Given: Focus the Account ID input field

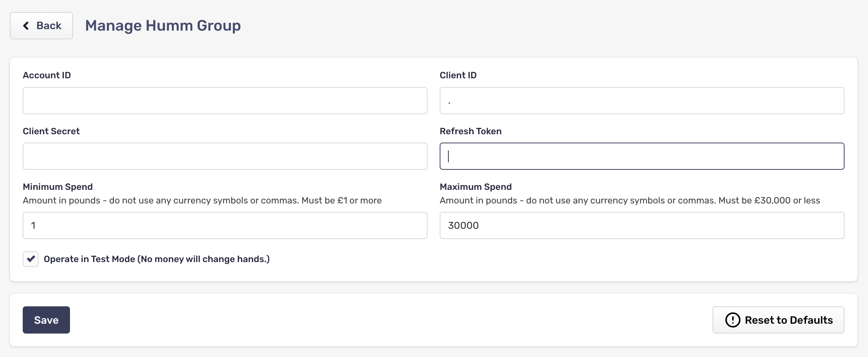Looking at the screenshot, I should point(225,101).
